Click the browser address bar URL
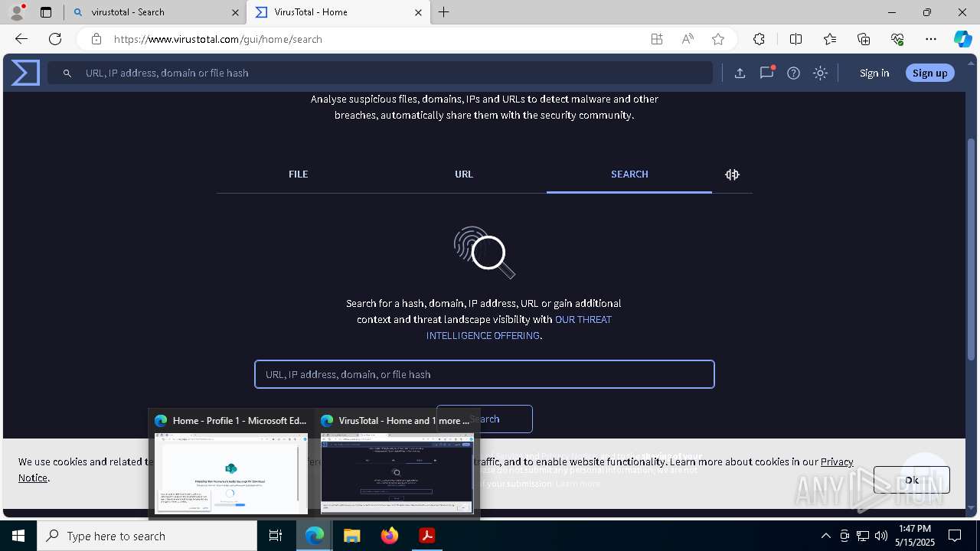Viewport: 980px width, 551px height. coord(218,39)
